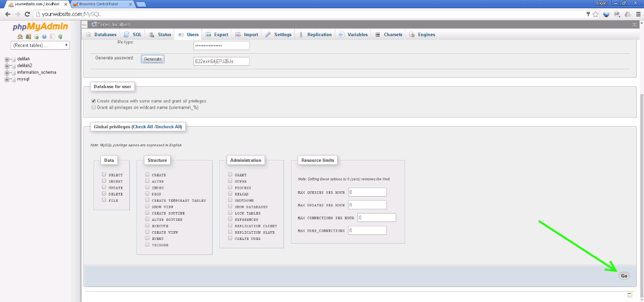Bookmark page using star icon

click(x=595, y=14)
